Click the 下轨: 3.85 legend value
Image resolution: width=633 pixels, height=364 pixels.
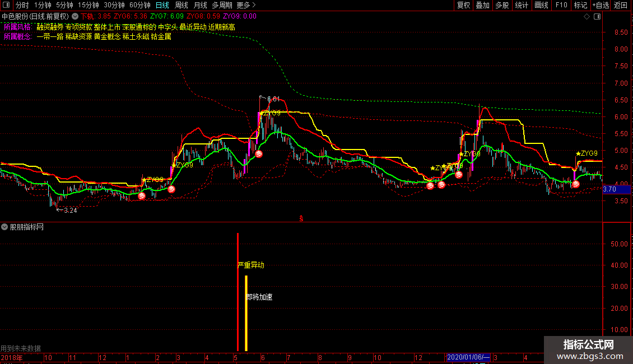coord(96,17)
